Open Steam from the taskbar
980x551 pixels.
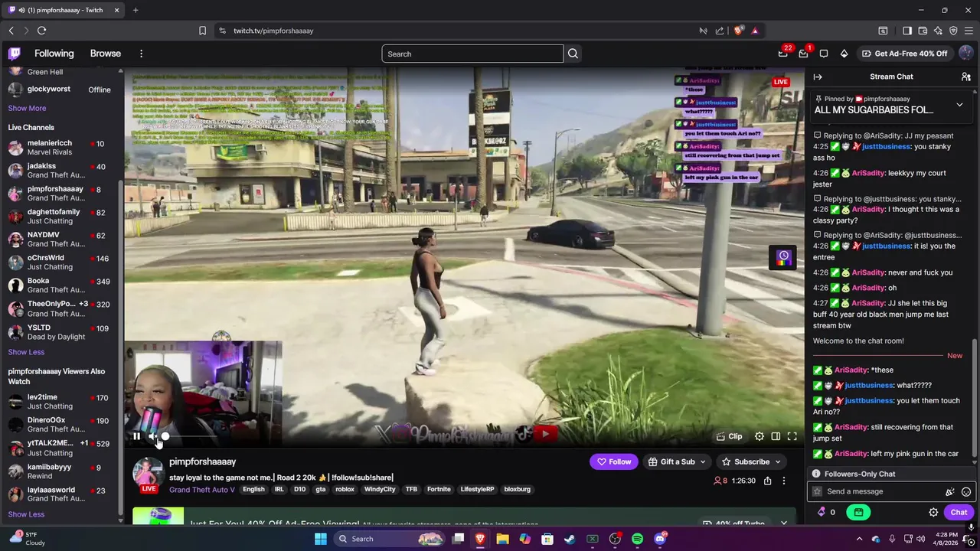click(x=570, y=539)
